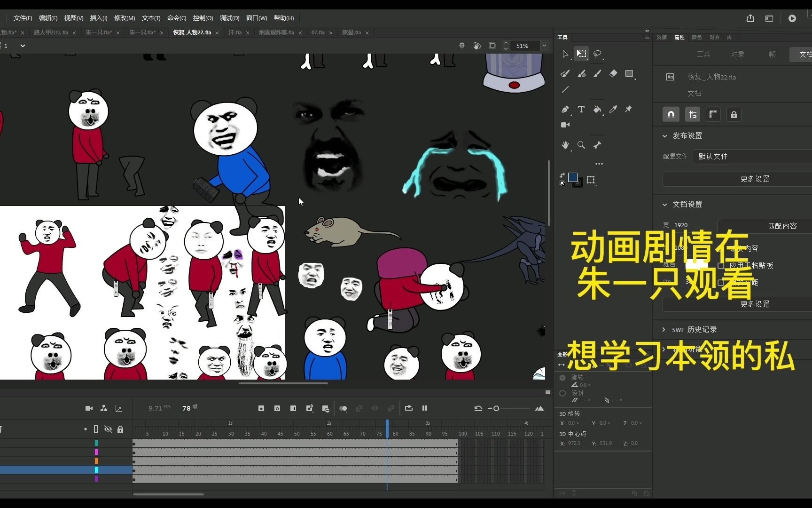
Task: Click the center stage icon
Action: (x=462, y=46)
